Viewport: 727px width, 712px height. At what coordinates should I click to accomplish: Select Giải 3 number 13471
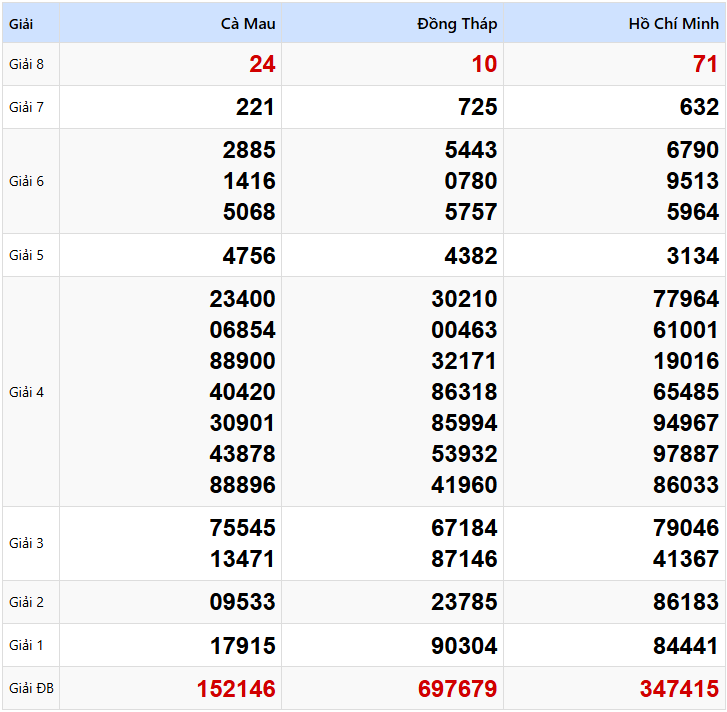[x=242, y=559]
